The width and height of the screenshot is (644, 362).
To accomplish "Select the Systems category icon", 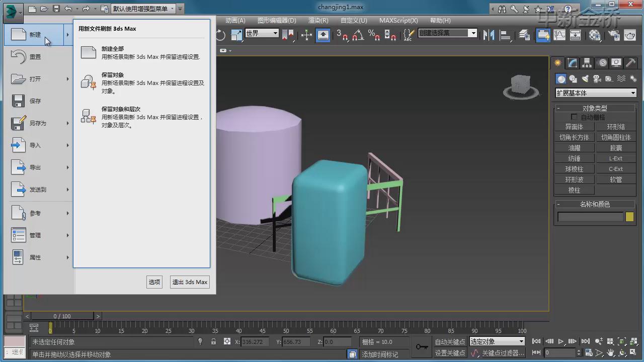I will click(x=633, y=79).
